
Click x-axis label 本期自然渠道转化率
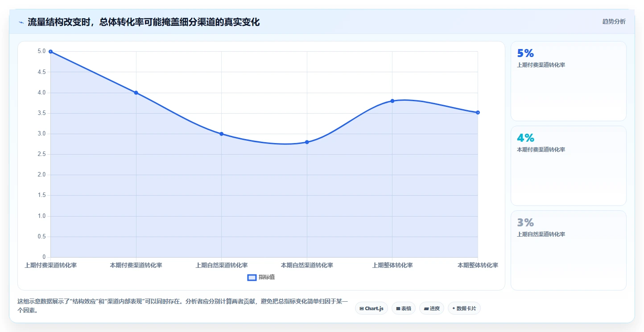[307, 265]
